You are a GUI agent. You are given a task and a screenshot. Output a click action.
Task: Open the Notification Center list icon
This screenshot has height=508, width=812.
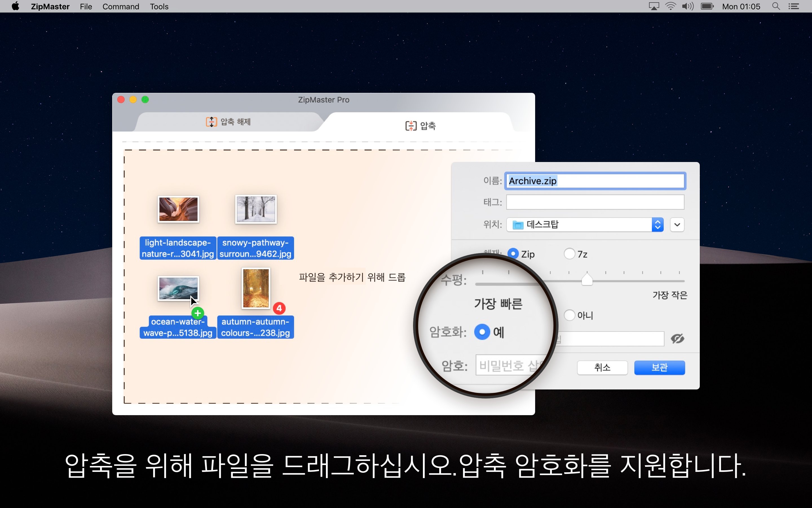coord(794,6)
